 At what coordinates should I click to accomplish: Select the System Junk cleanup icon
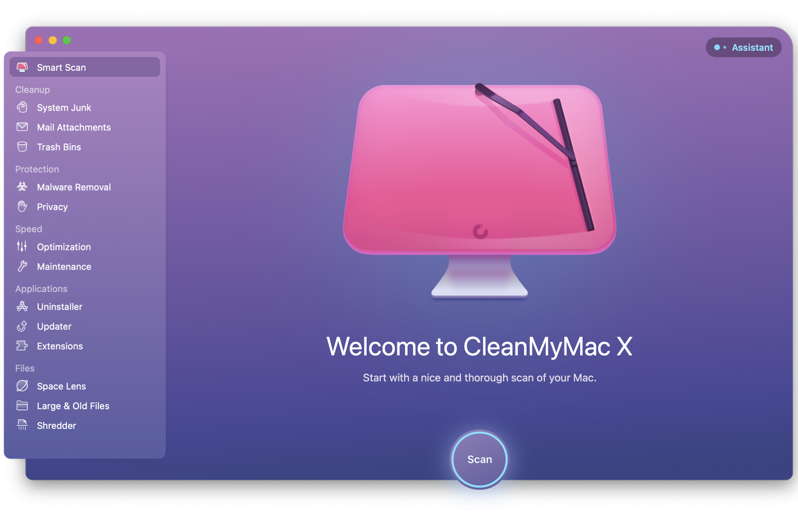(x=22, y=107)
